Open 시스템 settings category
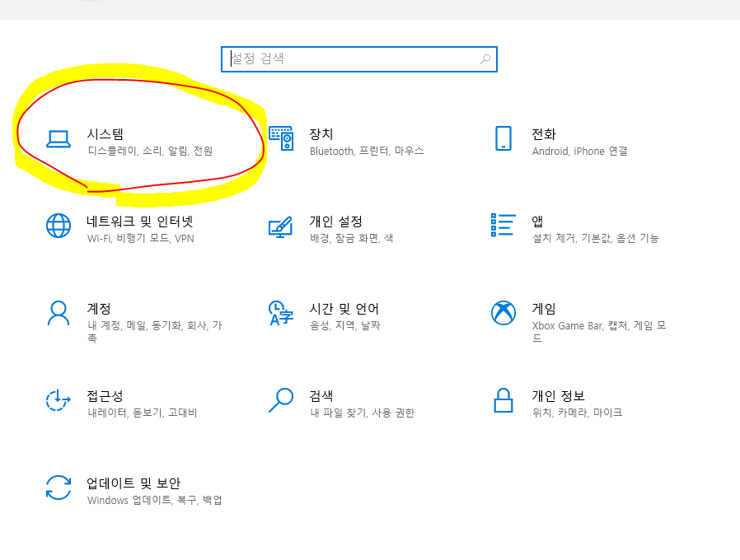Screen dimensions: 740x560 (102, 133)
